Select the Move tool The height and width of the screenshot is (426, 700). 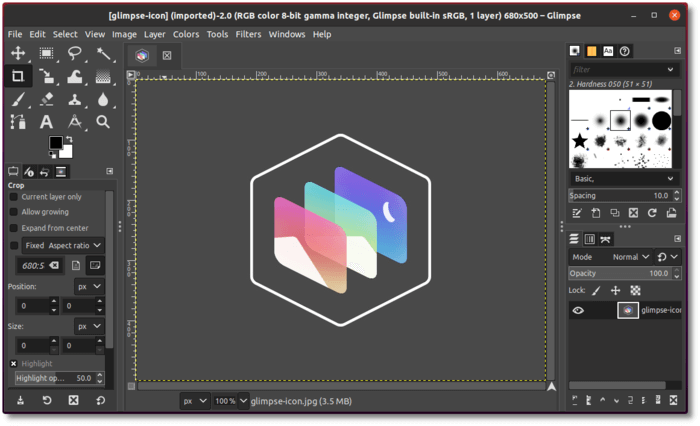tap(18, 53)
